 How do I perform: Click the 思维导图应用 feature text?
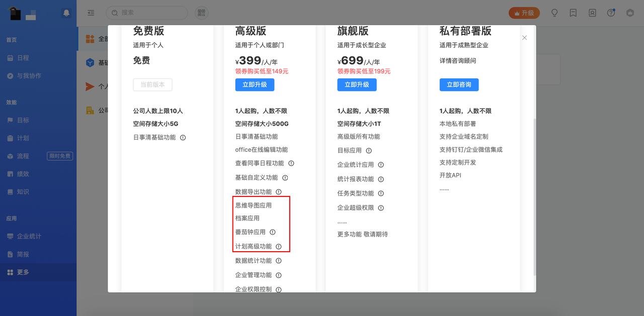(x=253, y=205)
